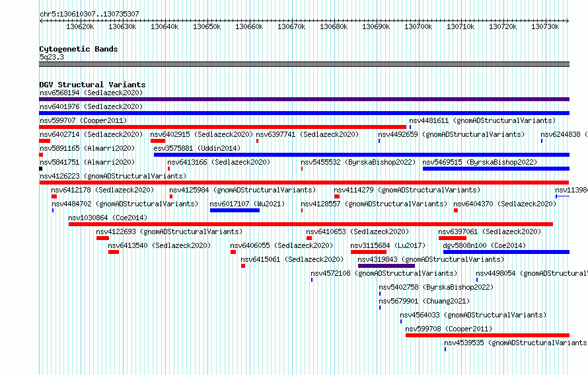Screen dimensions: 588x375
Task: Click the 130700k ruler tick label
Action: coord(418,26)
